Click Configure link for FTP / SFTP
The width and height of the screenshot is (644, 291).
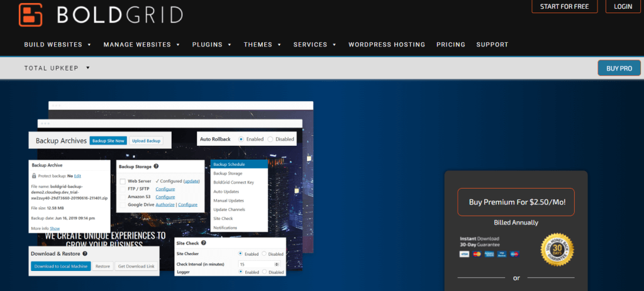165,189
